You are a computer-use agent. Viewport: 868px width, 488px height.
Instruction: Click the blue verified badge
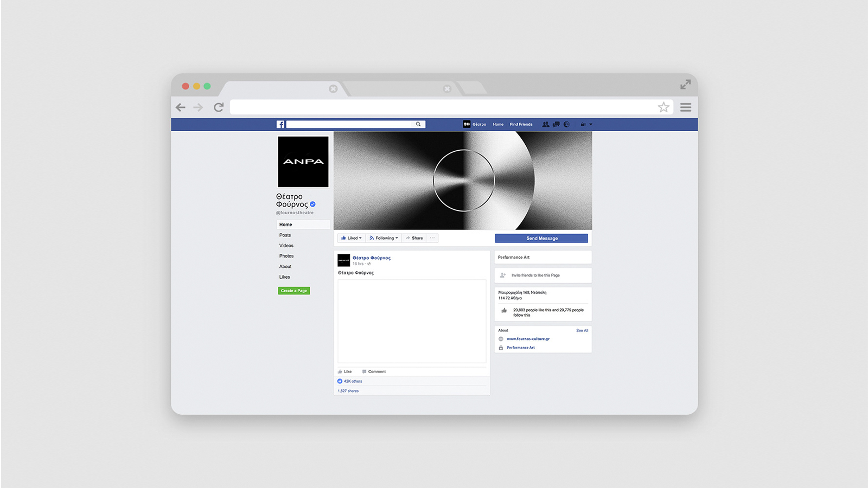(312, 204)
